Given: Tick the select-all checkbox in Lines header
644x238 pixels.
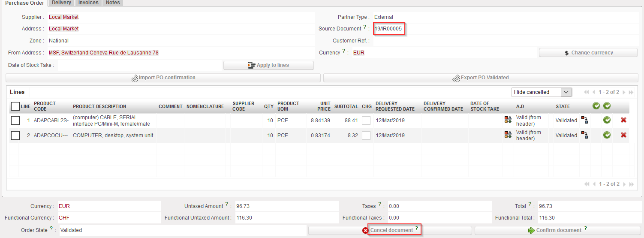Looking at the screenshot, I should tap(15, 106).
